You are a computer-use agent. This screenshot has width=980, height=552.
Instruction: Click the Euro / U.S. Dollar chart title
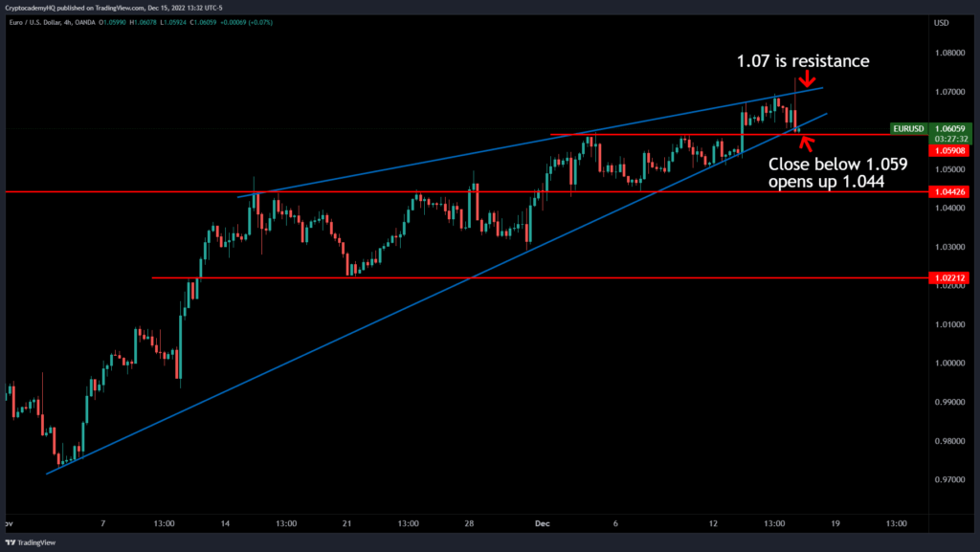coord(45,22)
